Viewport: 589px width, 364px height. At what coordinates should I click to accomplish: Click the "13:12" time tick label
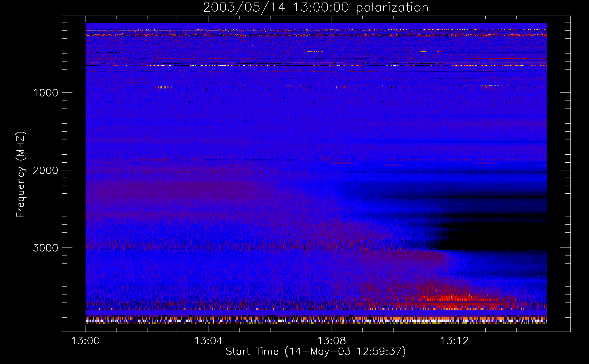pyautogui.click(x=454, y=341)
